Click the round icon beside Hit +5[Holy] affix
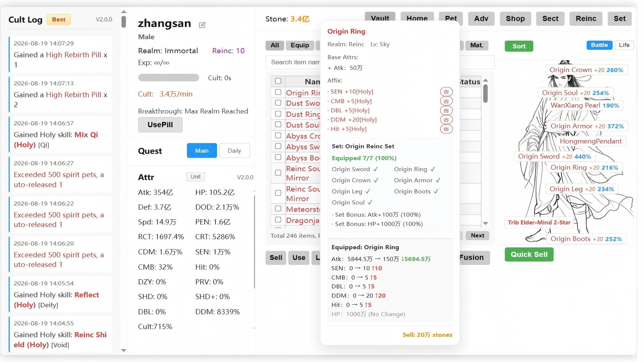This screenshot has width=644, height=362. [446, 129]
